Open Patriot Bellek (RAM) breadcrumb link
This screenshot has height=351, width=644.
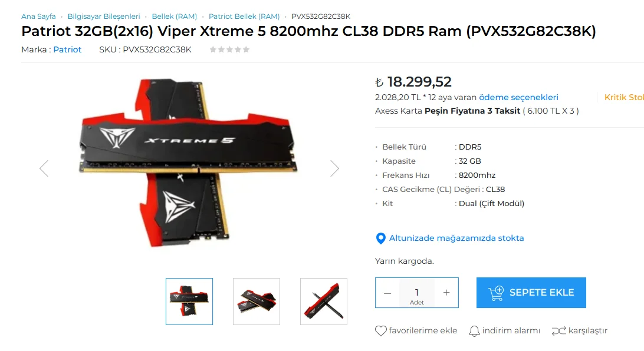click(x=244, y=16)
